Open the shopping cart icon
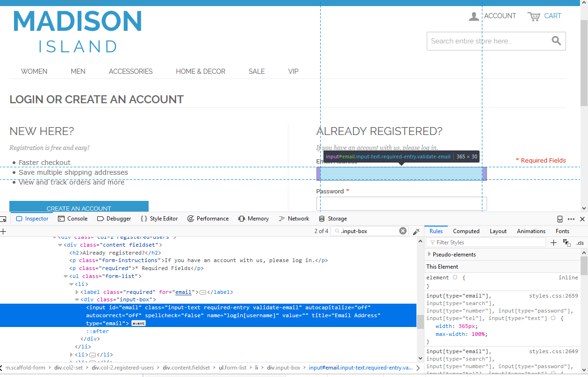The height and width of the screenshot is (377, 588). [x=534, y=16]
